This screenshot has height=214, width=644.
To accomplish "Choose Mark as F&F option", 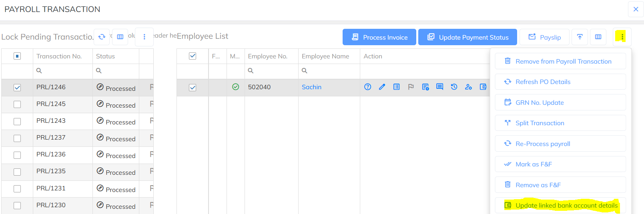I will (560, 164).
